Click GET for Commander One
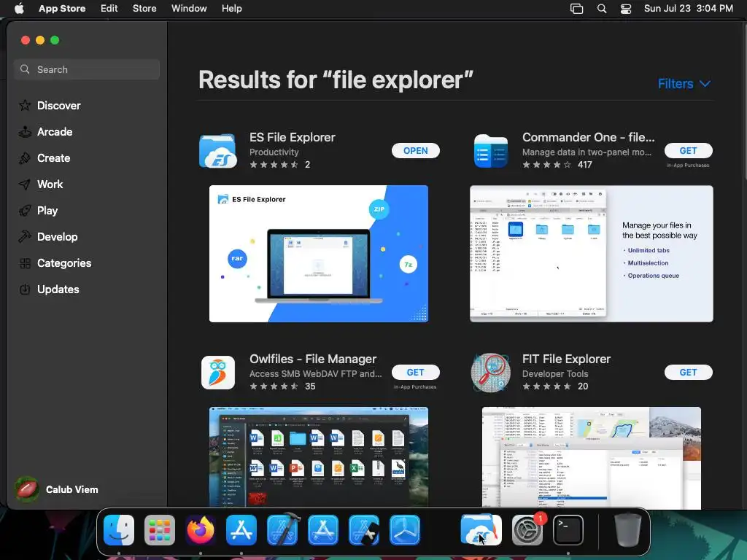This screenshot has width=747, height=560. [689, 150]
